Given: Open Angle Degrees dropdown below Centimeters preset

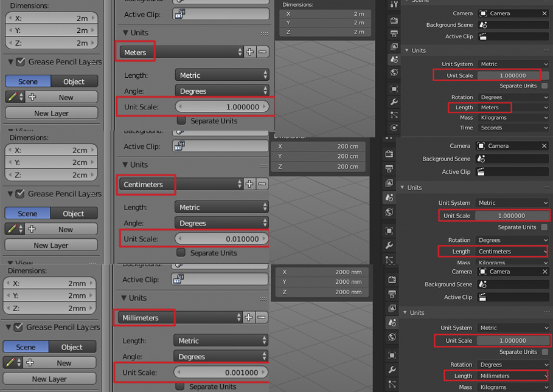Looking at the screenshot, I should 221,223.
